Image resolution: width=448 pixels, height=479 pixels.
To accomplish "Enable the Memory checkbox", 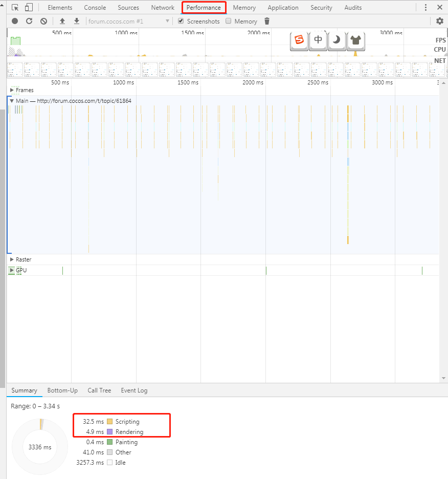I will click(x=229, y=21).
